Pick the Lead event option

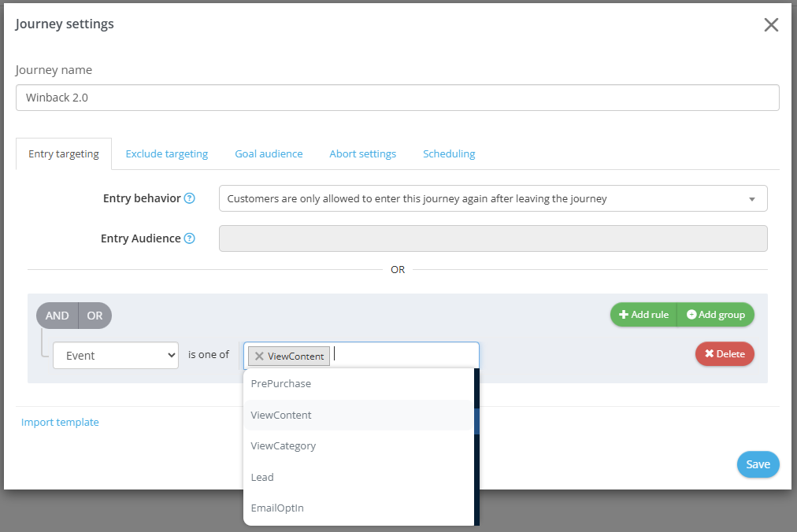click(262, 477)
